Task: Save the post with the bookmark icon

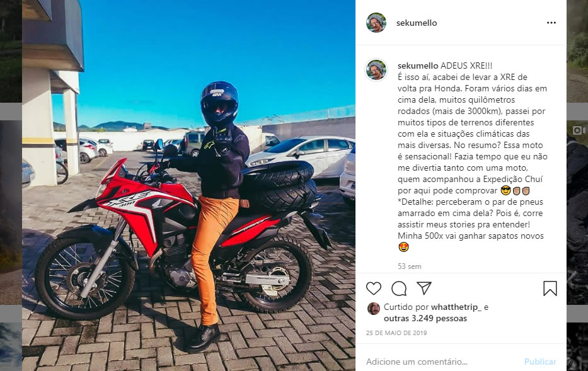Action: (550, 288)
